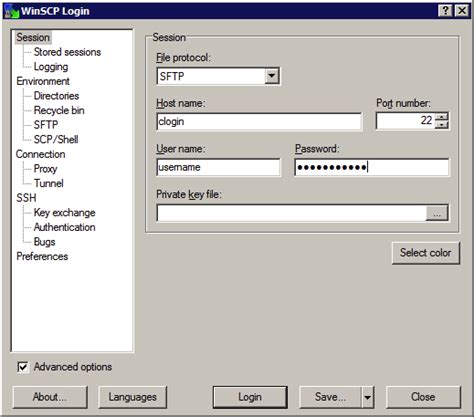Open Authentication settings
The image size is (474, 417).
pos(65,227)
